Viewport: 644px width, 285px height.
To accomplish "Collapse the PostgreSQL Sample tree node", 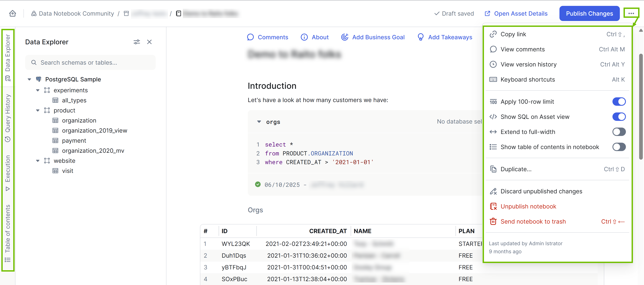I will [x=29, y=80].
